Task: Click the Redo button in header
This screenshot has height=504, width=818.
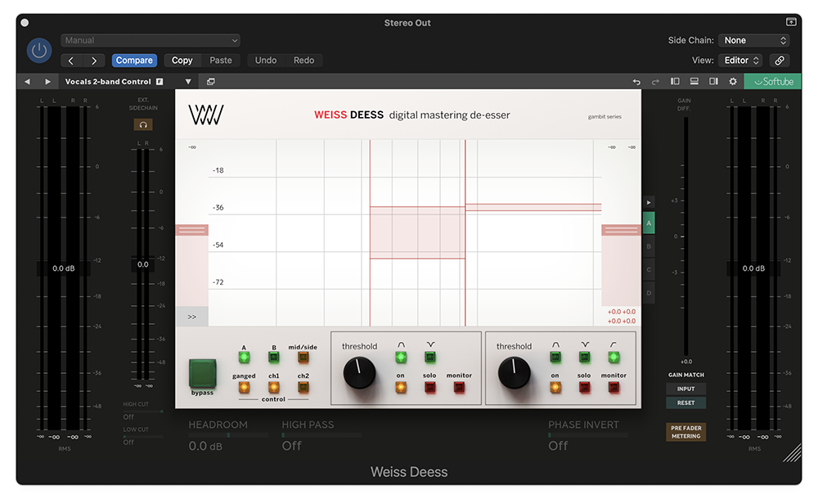Action: [x=303, y=61]
